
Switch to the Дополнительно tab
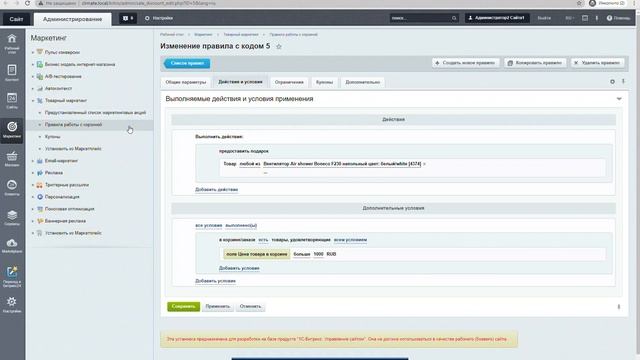pyautogui.click(x=362, y=82)
